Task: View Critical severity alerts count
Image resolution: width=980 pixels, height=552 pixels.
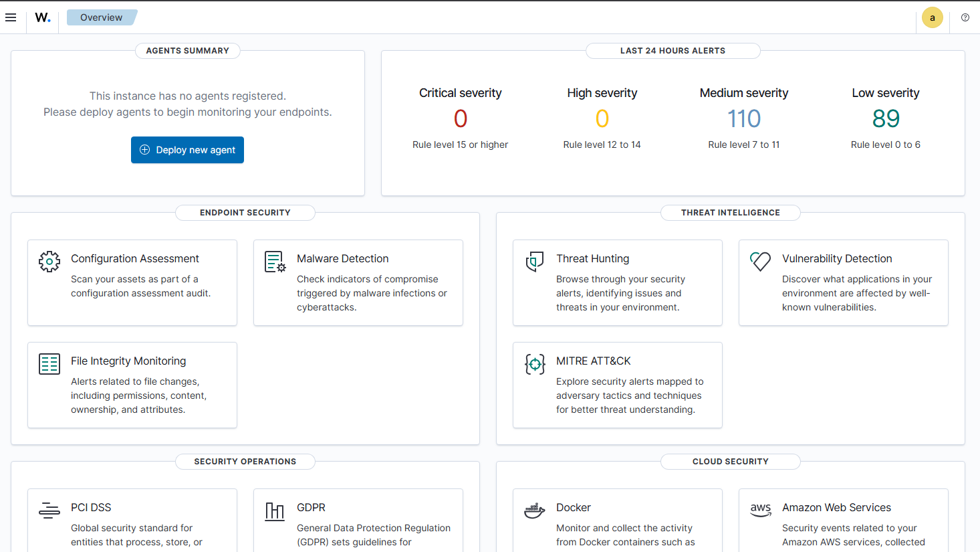Action: coord(460,118)
